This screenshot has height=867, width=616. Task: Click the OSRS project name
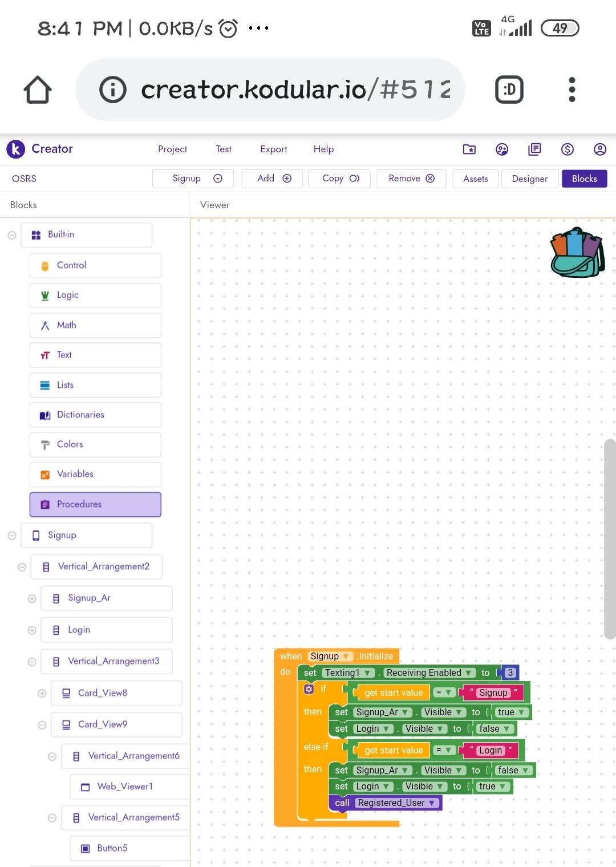24,179
